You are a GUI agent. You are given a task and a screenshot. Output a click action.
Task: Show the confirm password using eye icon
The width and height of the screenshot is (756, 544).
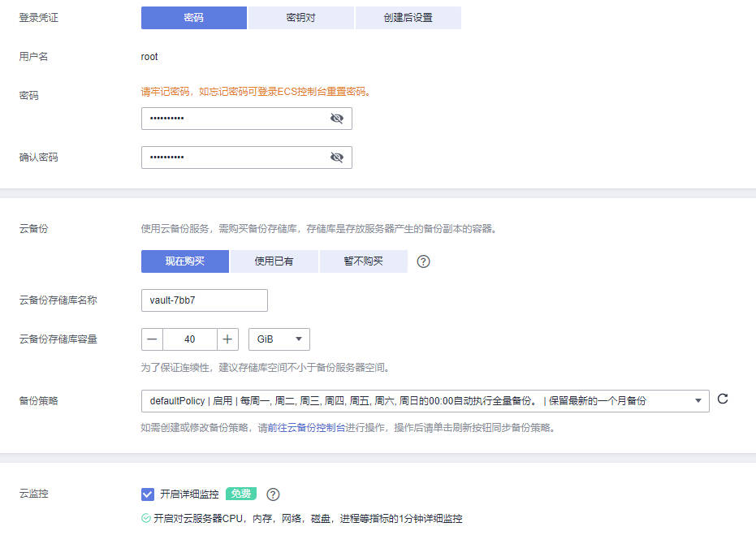(x=337, y=157)
